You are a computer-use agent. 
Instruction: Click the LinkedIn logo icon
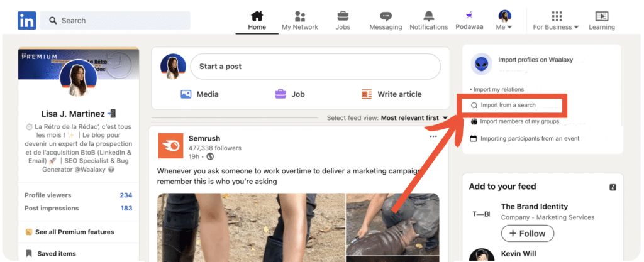coord(26,21)
